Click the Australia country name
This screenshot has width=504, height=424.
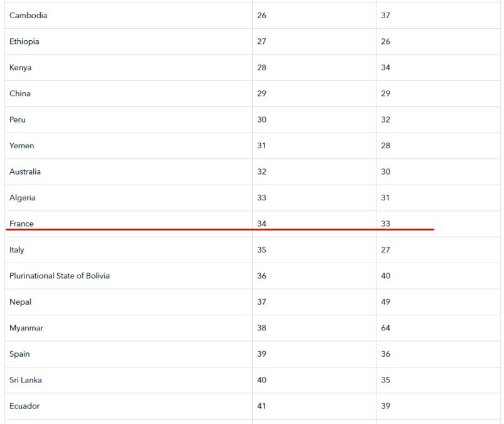[x=25, y=171]
